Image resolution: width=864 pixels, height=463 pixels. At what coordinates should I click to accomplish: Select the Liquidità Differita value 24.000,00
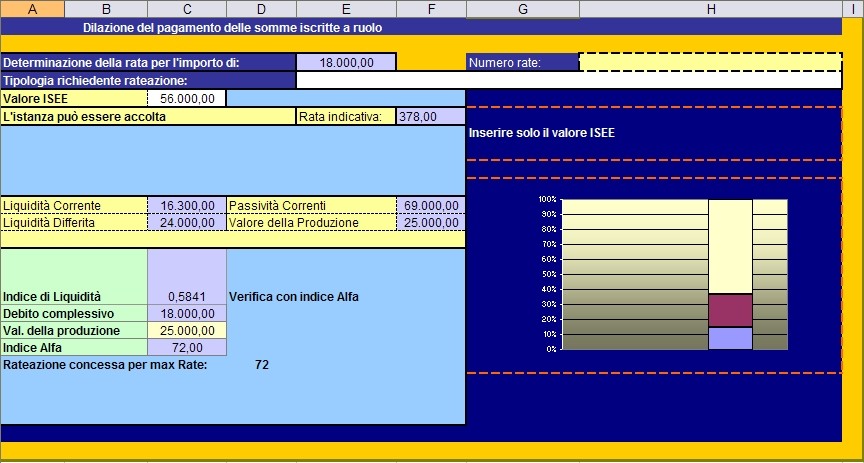point(187,222)
